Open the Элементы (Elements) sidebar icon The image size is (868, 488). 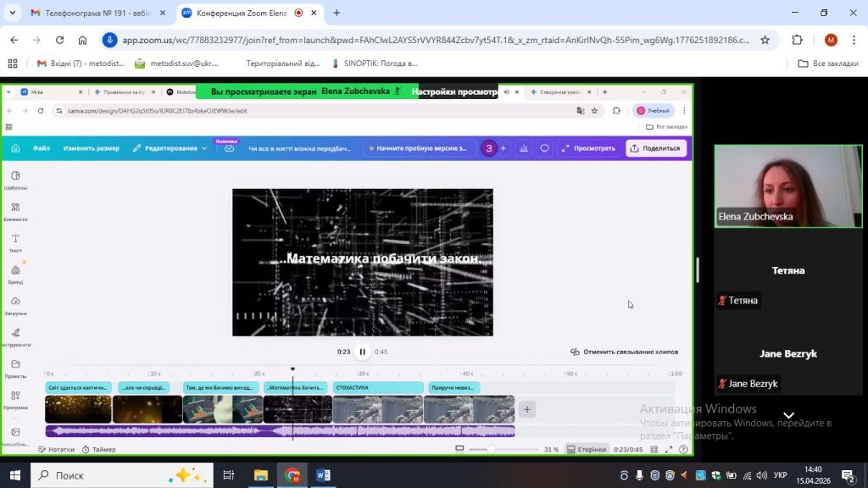(x=15, y=211)
